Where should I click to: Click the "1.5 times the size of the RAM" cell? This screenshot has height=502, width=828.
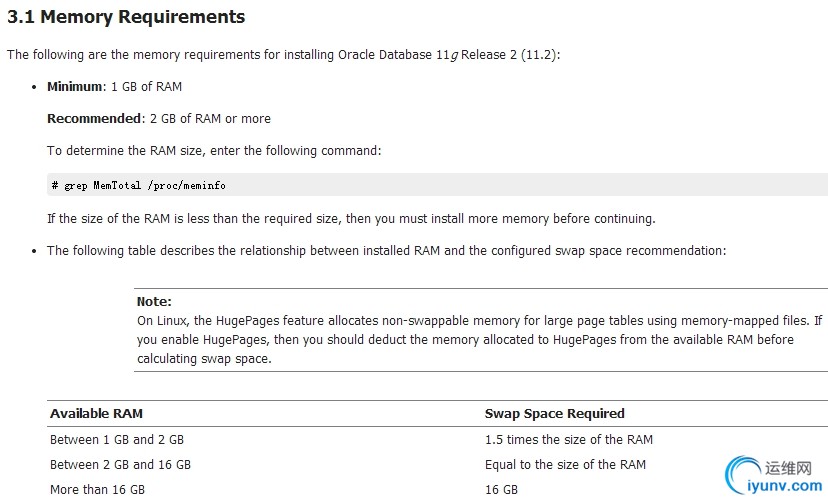click(568, 440)
